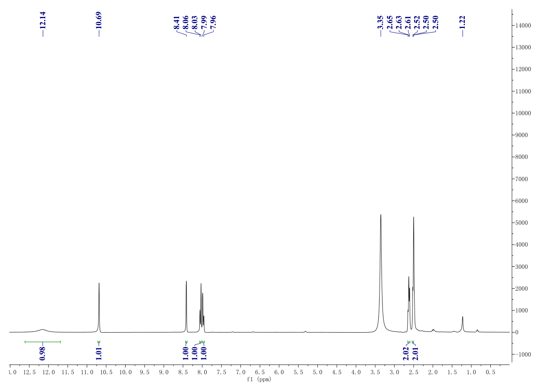
Task: Click the 3000 intensity tick label
Action: click(521, 267)
